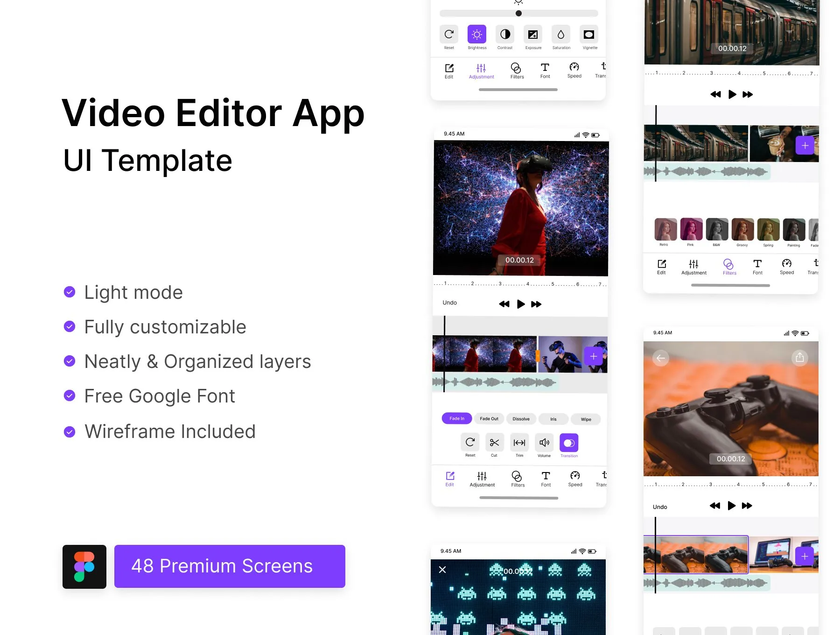The width and height of the screenshot is (840, 635).
Task: Choose the Contrast adjustment icon
Action: (x=505, y=34)
